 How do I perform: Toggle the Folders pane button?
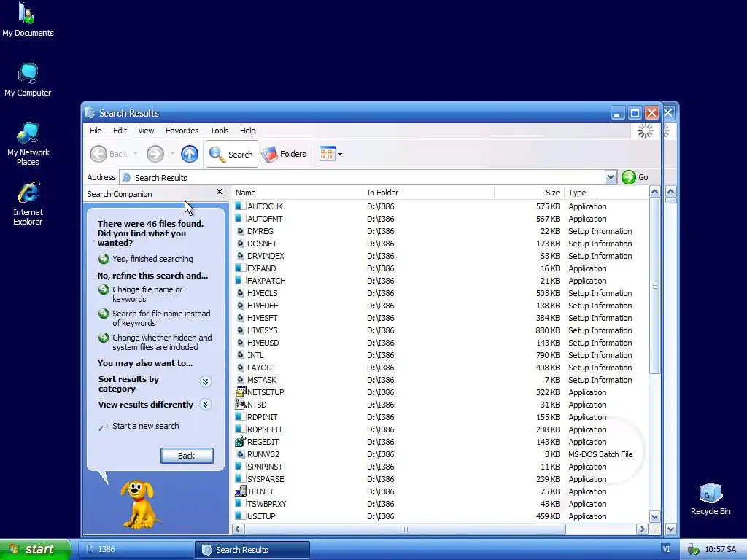pos(284,154)
